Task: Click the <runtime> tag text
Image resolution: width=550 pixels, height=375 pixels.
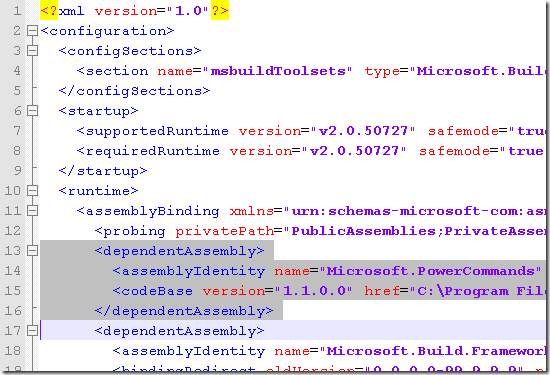Action: pos(98,191)
